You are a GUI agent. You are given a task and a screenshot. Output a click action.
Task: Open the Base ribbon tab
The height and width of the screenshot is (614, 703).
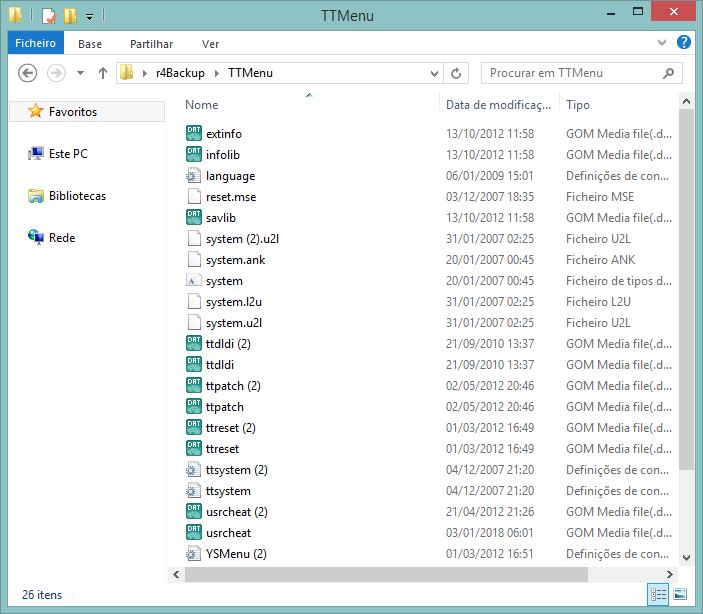[90, 44]
